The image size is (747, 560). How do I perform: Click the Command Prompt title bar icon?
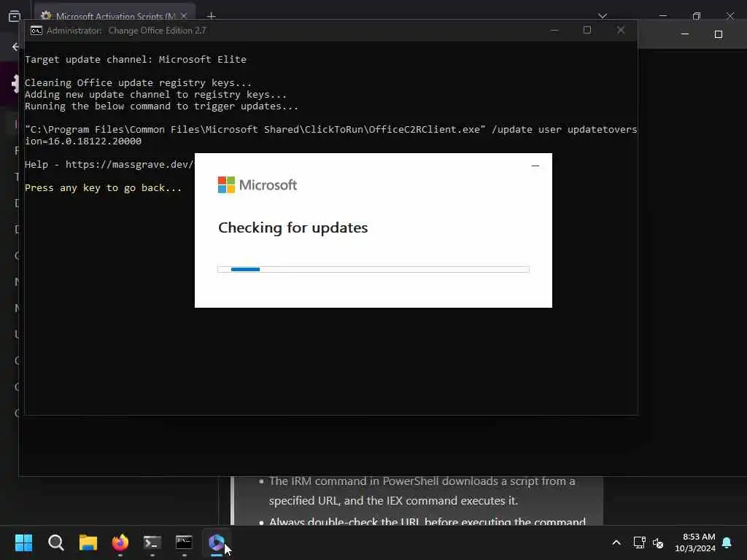(x=36, y=31)
